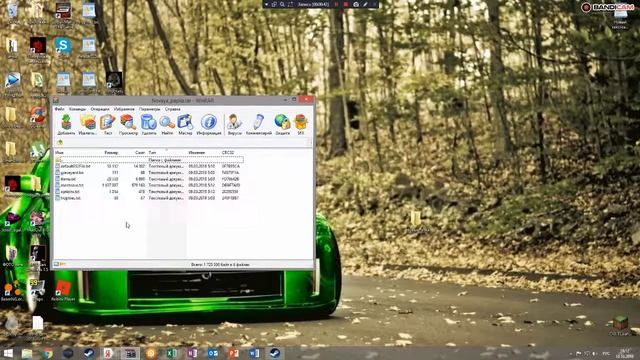Click the camera screenshot icon on Bandicam bar
The height and width of the screenshot is (360, 640).
tap(356, 4)
